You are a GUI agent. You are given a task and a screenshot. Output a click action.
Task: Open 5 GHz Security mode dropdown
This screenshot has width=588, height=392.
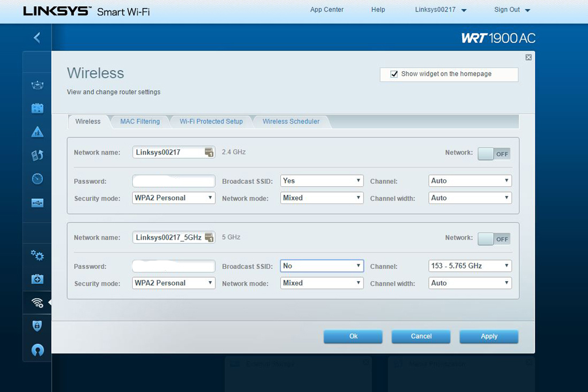[173, 283]
